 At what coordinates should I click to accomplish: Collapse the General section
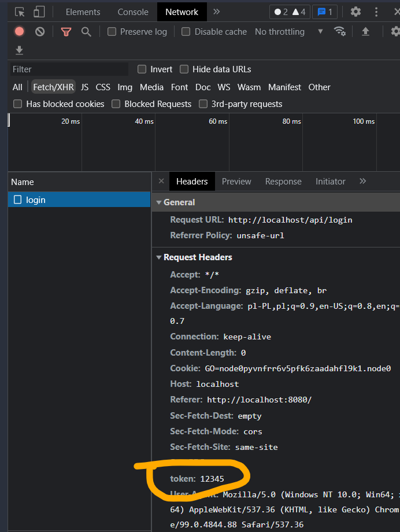click(x=160, y=202)
